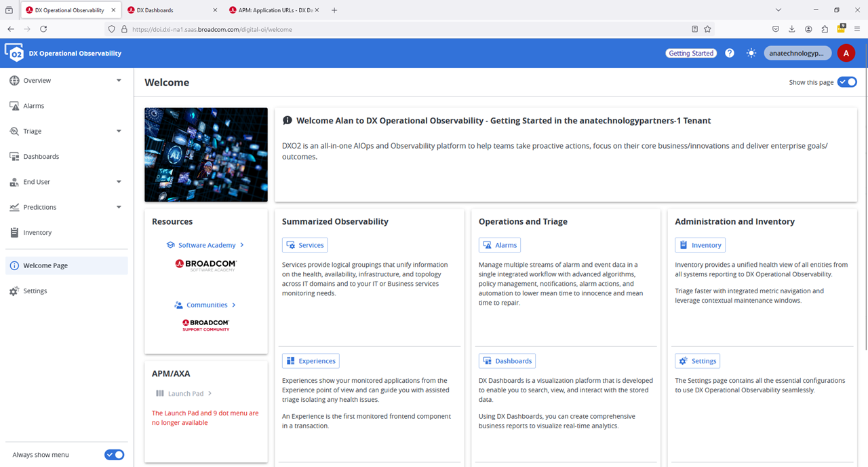Click the DX O2 logo icon
This screenshot has width=868, height=467.
coord(14,53)
